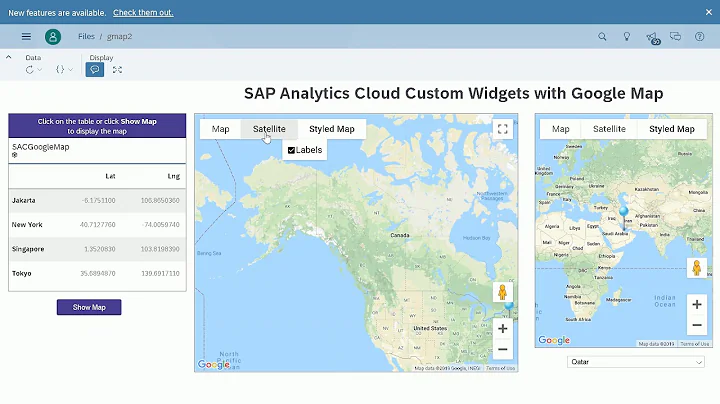Open the notifications megaphone icon
This screenshot has width=720, height=404.
click(x=652, y=38)
